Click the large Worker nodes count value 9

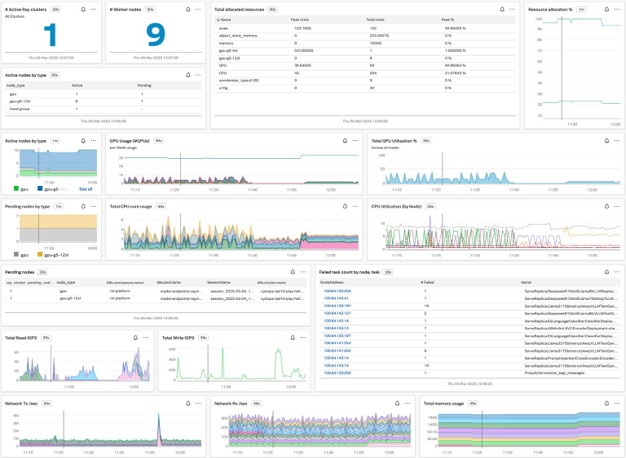click(153, 37)
